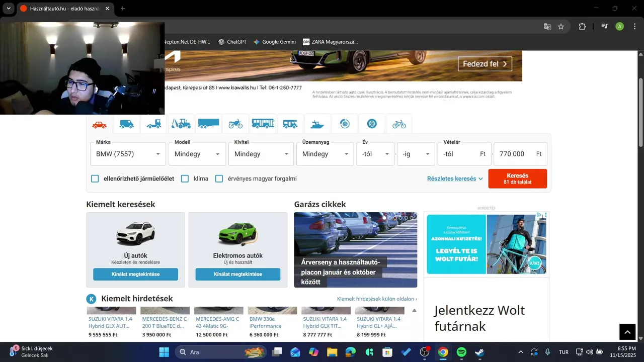Click the Windows taskbar search box
The width and height of the screenshot is (644, 362).
click(221, 352)
